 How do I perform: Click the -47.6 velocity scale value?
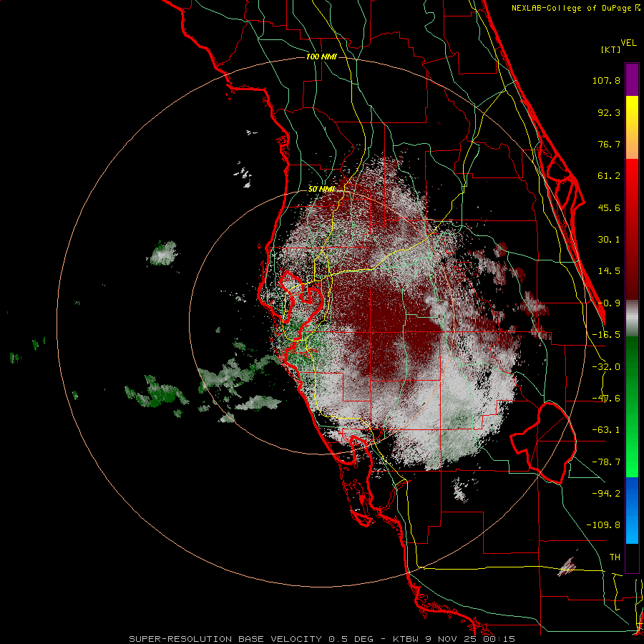[x=606, y=399]
